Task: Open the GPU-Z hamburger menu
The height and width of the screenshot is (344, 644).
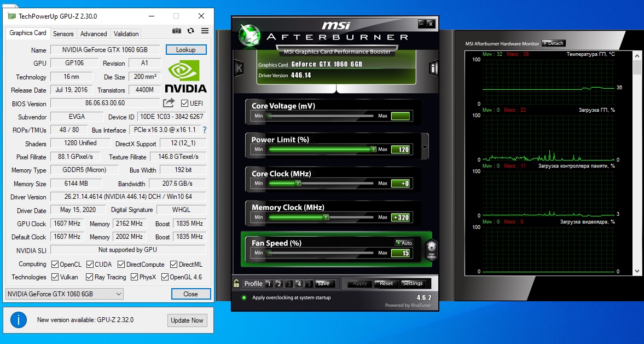Action: click(205, 31)
